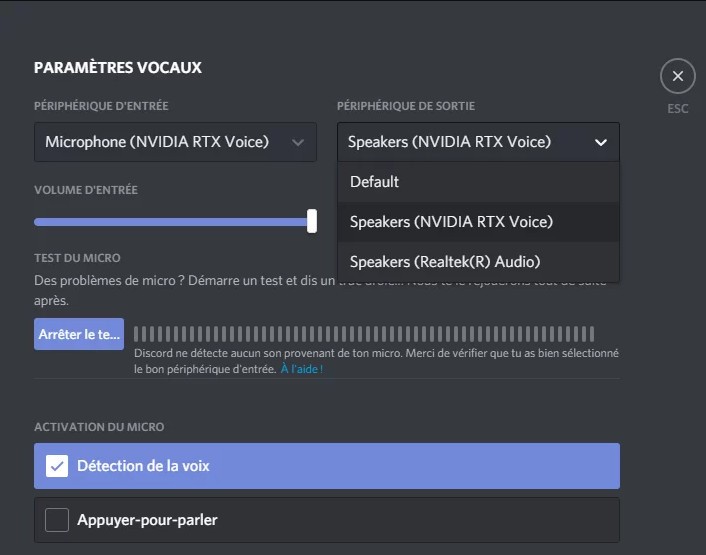Open the À l'aide ! help link
706x555 pixels.
tap(301, 369)
